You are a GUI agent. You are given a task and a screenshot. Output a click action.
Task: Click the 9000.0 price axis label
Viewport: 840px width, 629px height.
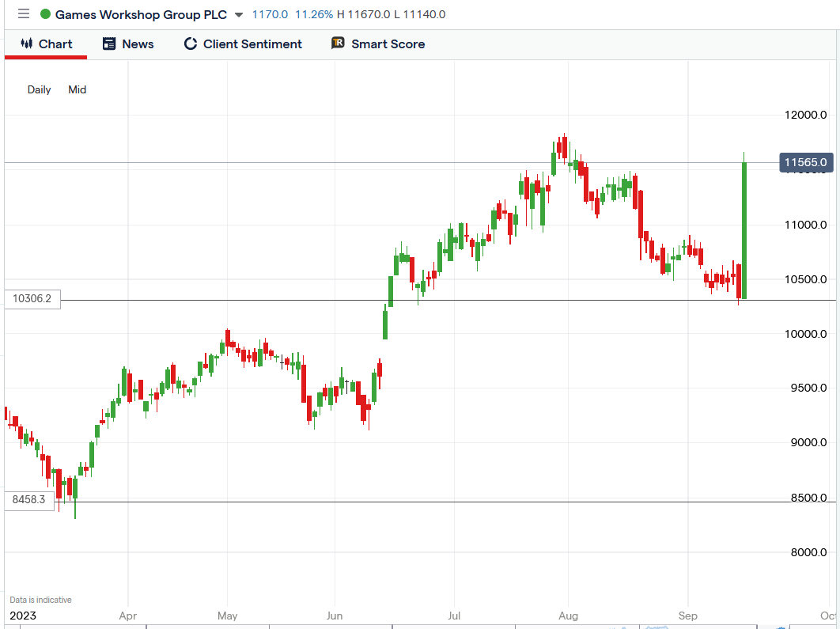click(808, 443)
